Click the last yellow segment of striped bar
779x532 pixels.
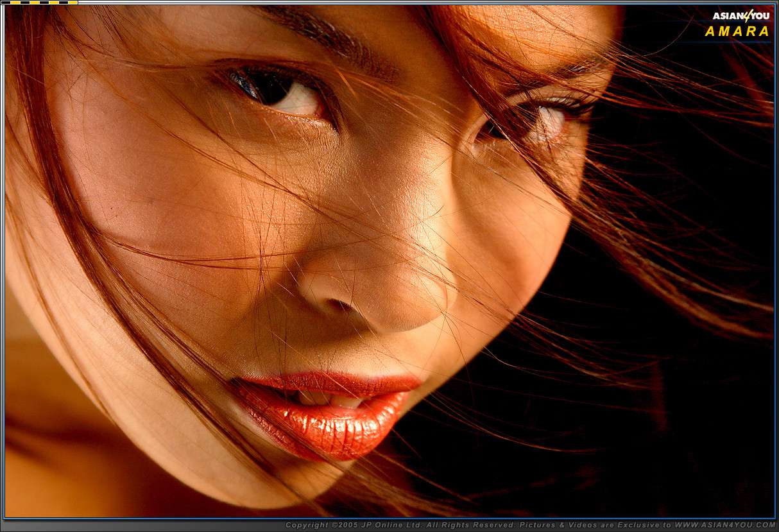coord(73,3)
